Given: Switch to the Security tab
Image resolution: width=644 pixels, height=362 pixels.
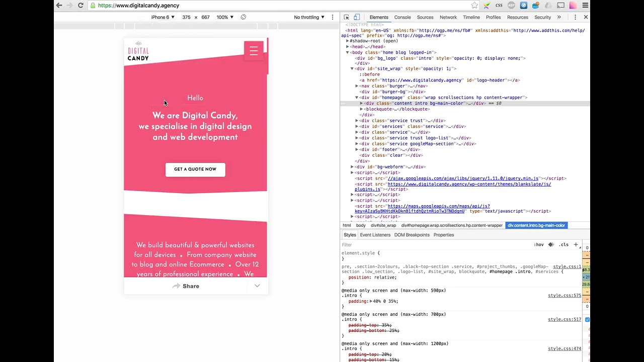Looking at the screenshot, I should point(543,17).
